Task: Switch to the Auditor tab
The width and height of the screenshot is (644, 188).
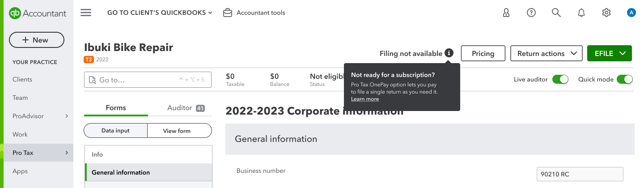Action: [186, 108]
